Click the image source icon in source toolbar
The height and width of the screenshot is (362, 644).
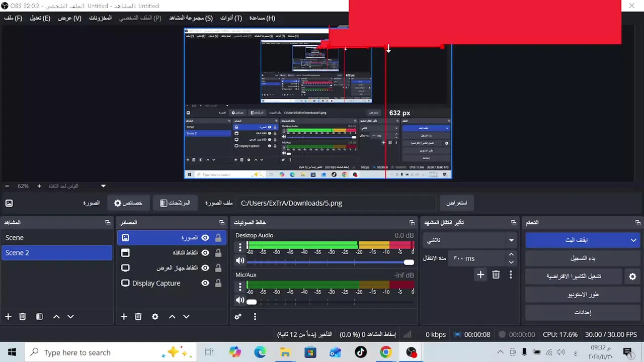click(9, 203)
